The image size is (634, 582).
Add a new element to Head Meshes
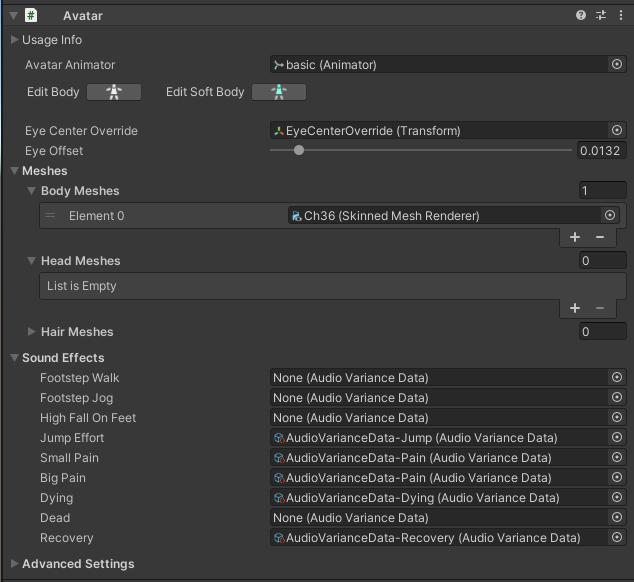click(x=575, y=308)
